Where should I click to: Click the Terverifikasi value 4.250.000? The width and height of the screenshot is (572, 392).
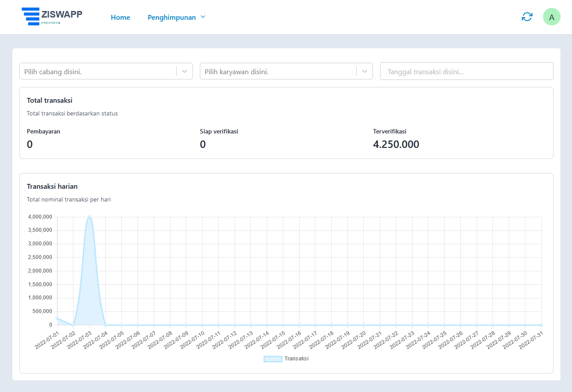point(396,144)
